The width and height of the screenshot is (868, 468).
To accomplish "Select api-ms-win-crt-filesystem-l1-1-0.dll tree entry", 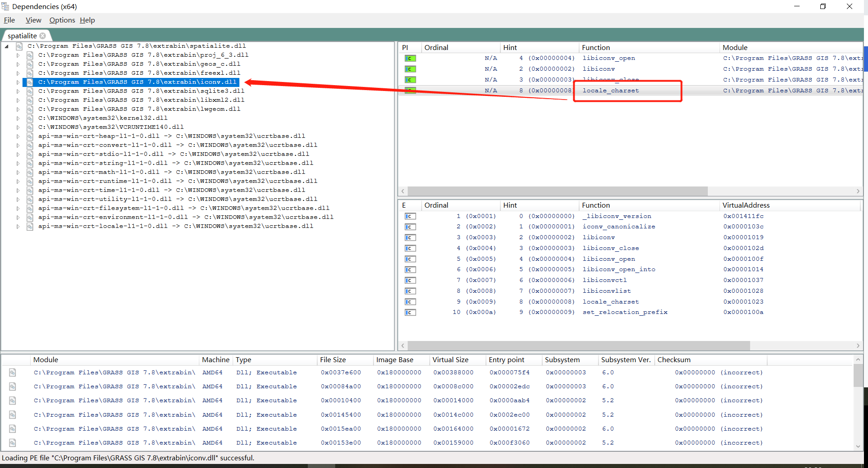I will click(184, 208).
